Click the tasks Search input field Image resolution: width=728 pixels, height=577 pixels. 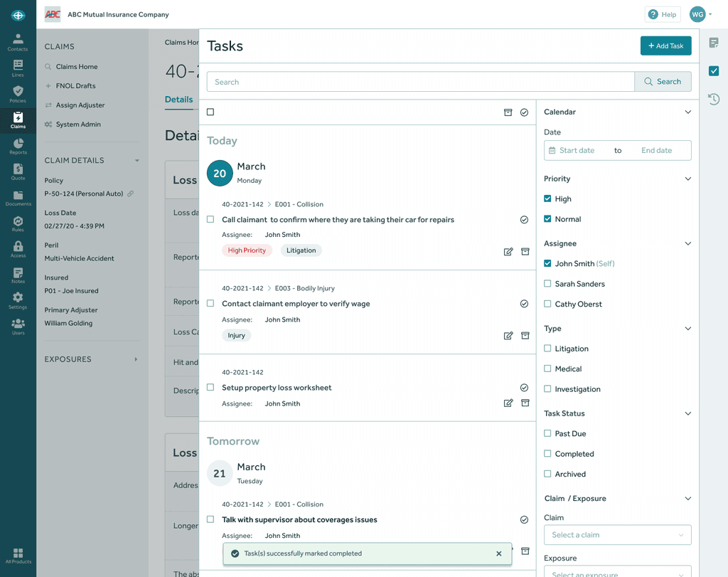tap(421, 82)
